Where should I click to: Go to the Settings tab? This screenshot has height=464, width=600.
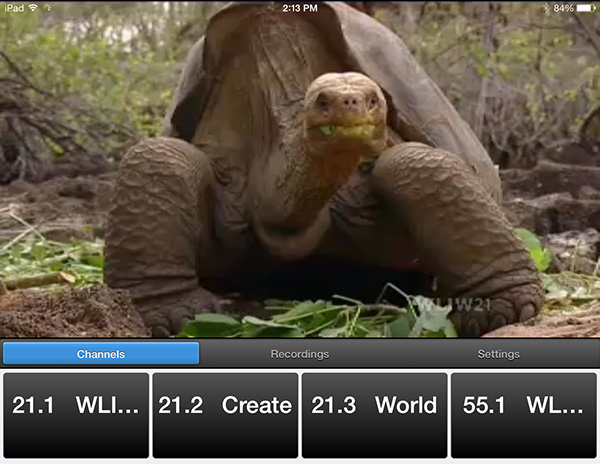coord(498,354)
